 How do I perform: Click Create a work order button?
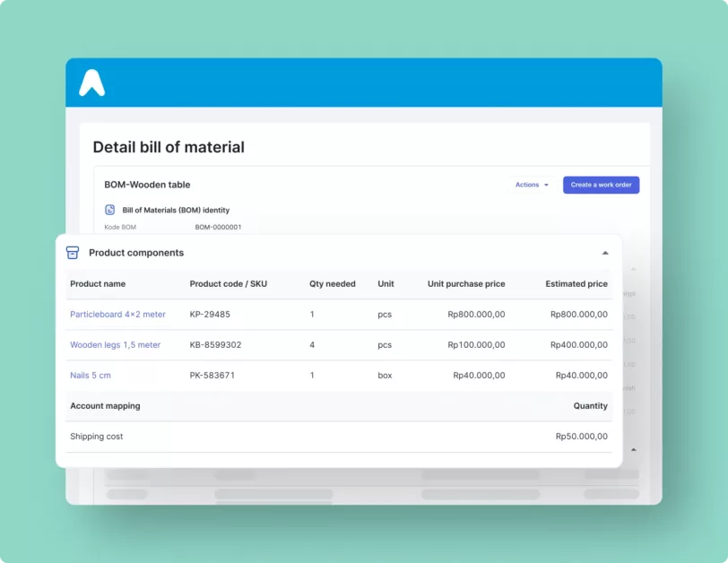tap(602, 185)
